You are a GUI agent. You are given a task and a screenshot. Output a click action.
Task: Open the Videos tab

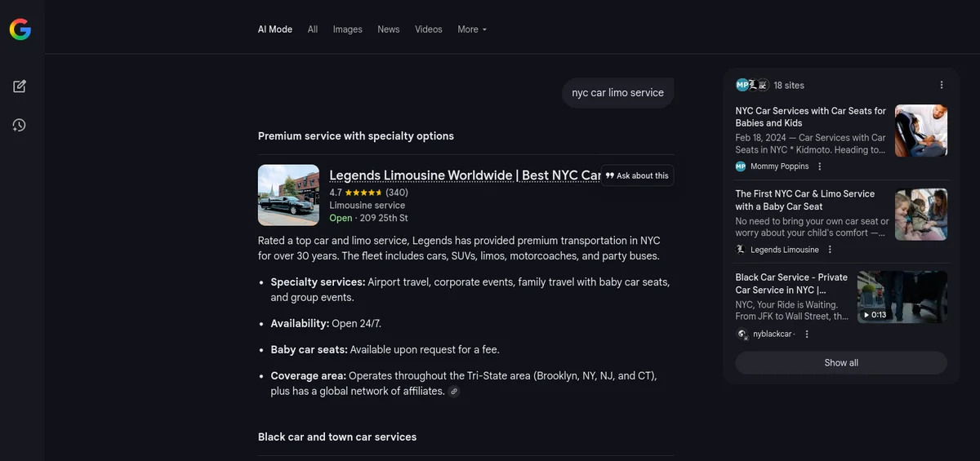(429, 29)
